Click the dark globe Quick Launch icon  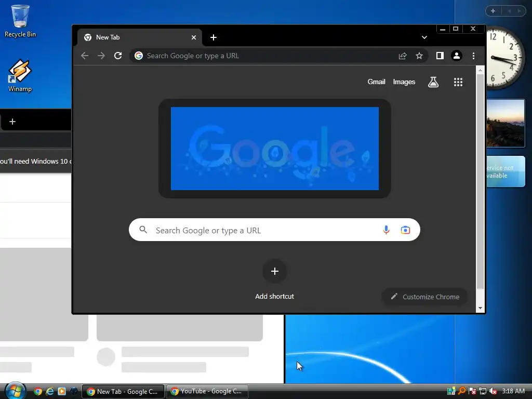tap(73, 391)
